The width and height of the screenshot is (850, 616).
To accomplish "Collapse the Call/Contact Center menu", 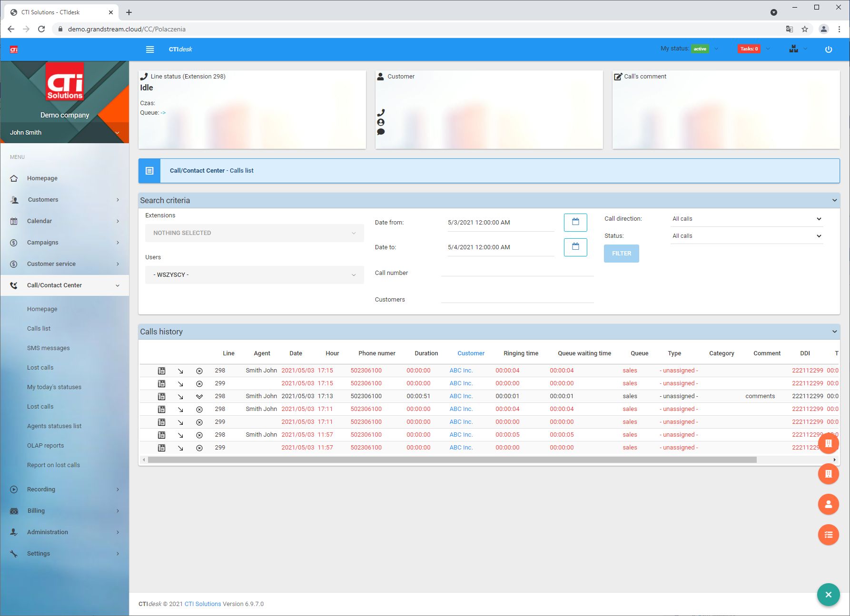I will click(65, 285).
